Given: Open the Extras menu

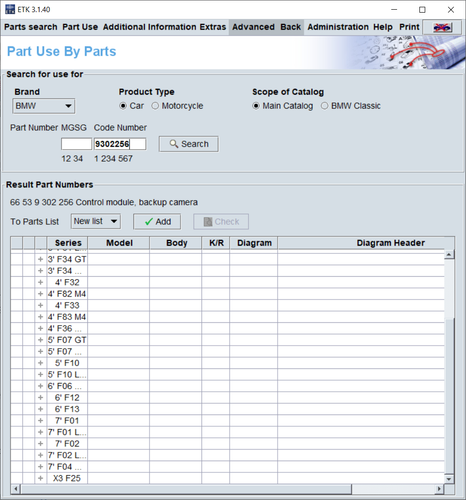Looking at the screenshot, I should (x=213, y=27).
